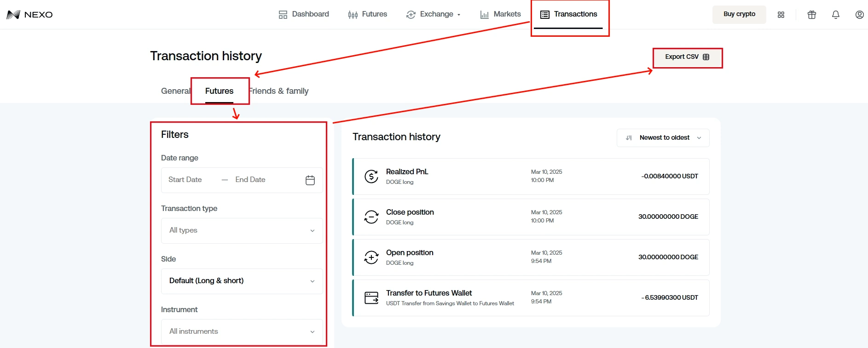Select the Futures history tab

click(220, 91)
